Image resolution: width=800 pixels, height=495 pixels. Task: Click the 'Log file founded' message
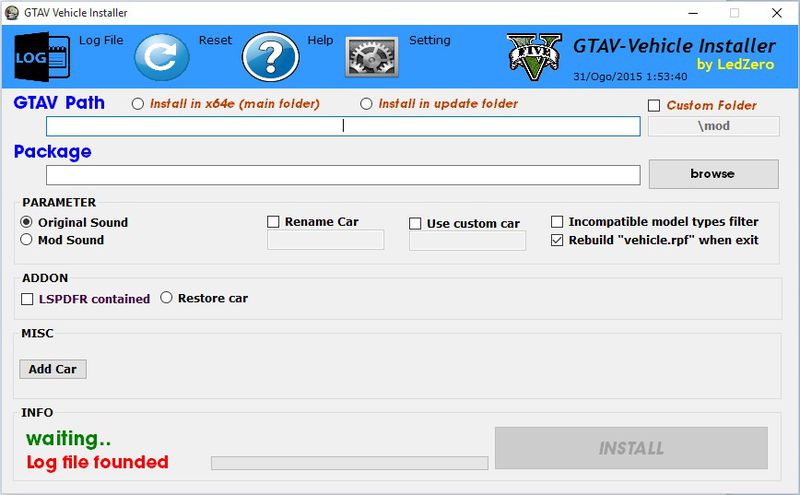pos(97,462)
